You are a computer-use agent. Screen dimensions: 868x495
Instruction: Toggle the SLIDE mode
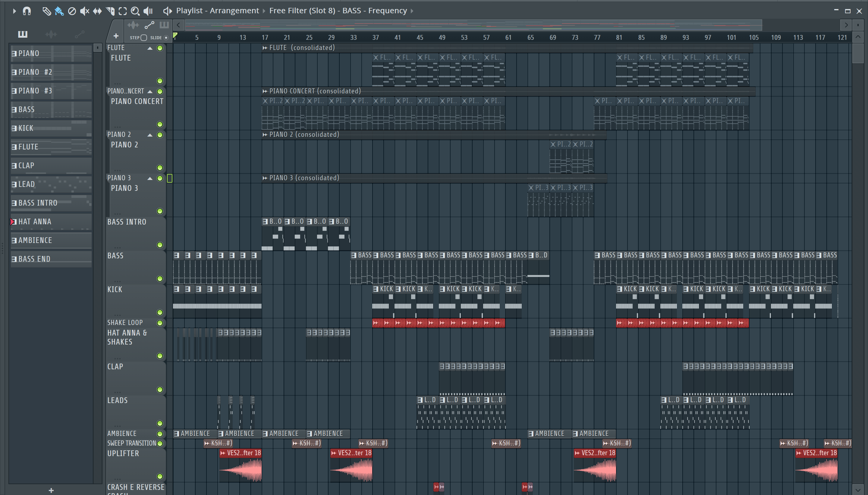[166, 37]
